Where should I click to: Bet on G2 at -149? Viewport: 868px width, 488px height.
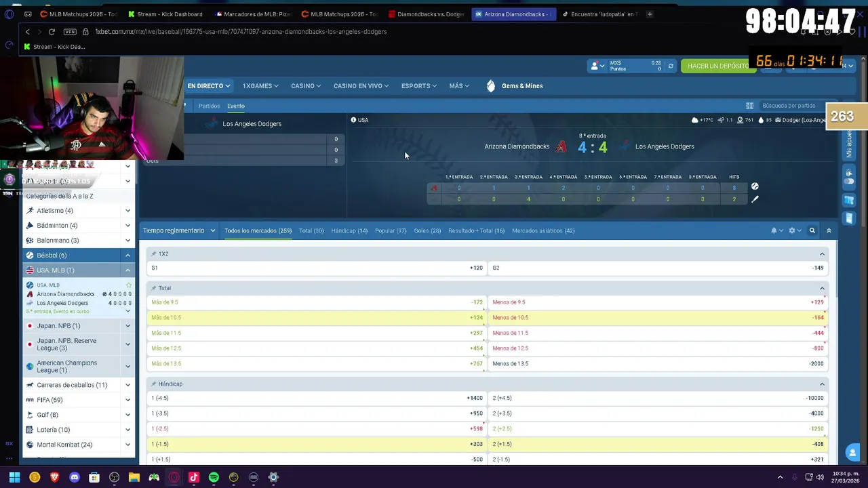(x=658, y=268)
